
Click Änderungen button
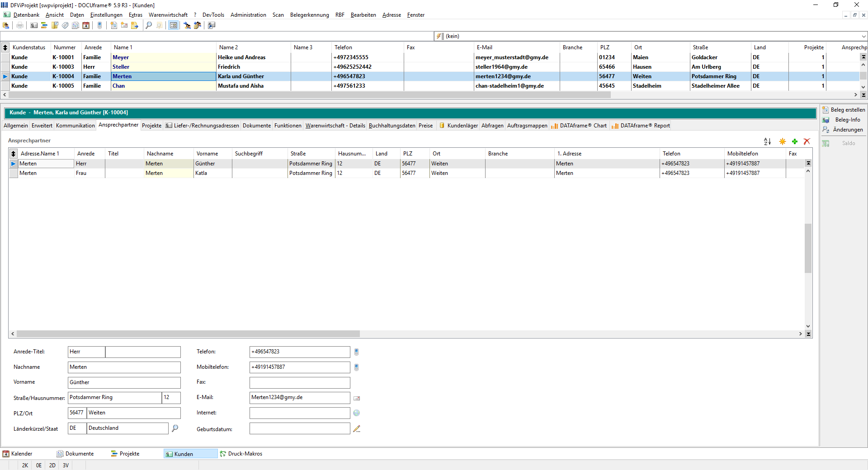click(x=844, y=130)
